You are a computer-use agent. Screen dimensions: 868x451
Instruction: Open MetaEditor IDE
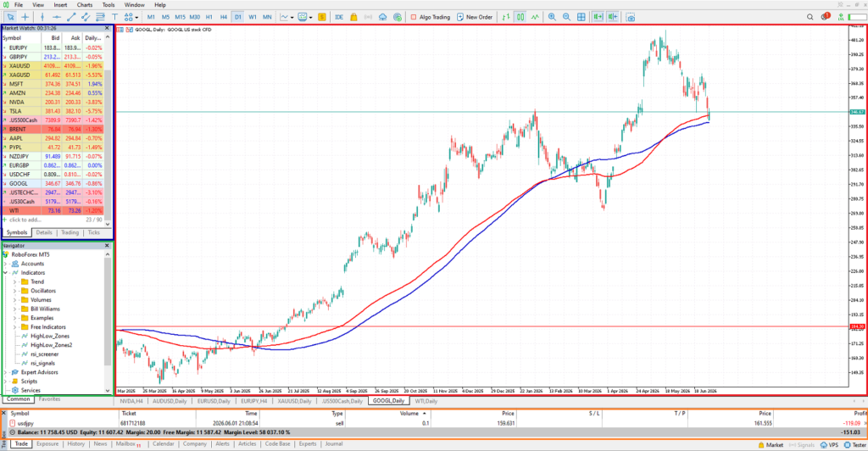(339, 17)
